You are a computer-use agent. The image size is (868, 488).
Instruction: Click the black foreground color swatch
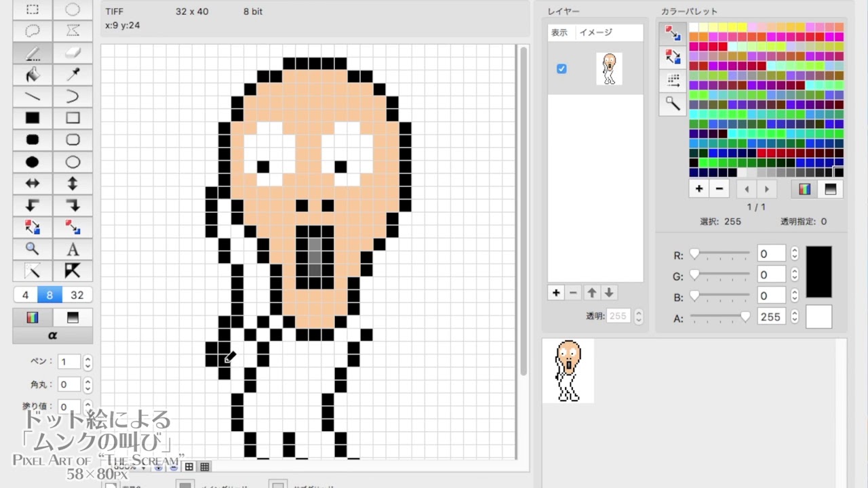point(818,272)
